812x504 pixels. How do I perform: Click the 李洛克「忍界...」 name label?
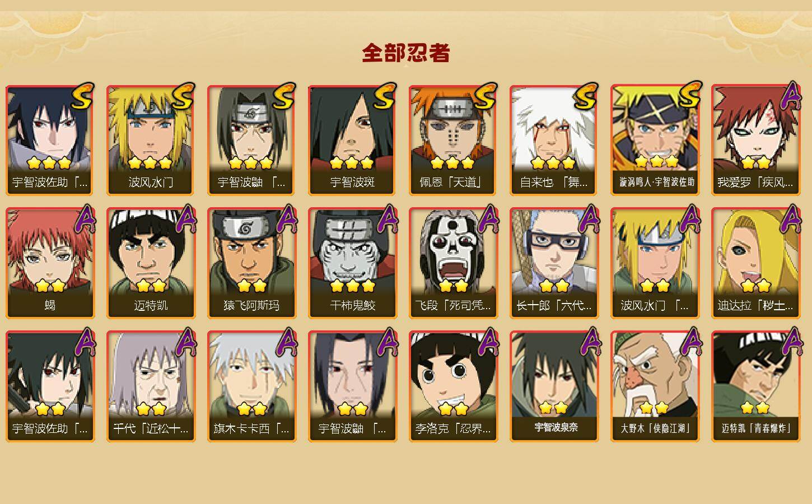click(x=453, y=428)
